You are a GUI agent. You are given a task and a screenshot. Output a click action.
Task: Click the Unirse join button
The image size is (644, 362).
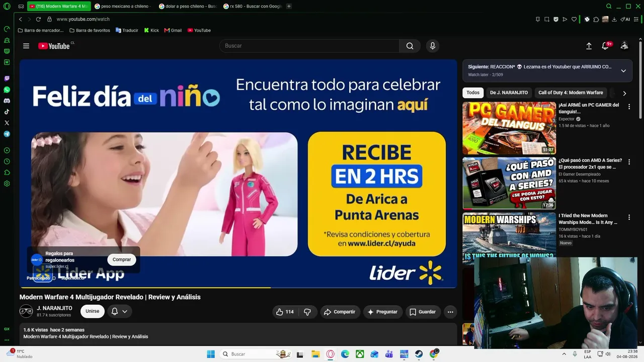pos(93,312)
